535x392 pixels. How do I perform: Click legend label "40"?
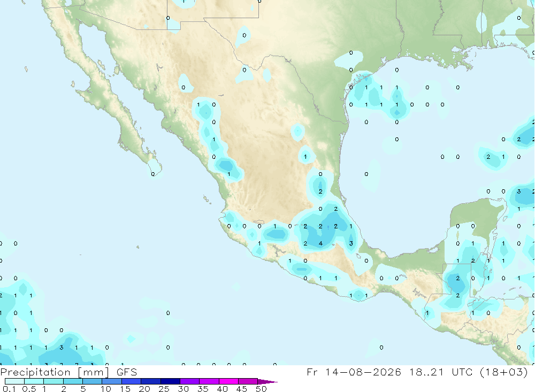[223, 389]
